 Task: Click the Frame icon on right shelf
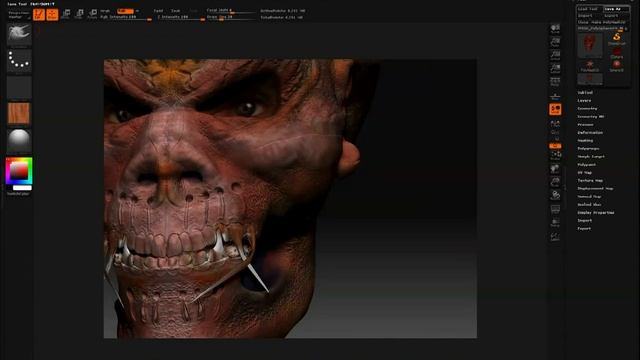tap(555, 156)
